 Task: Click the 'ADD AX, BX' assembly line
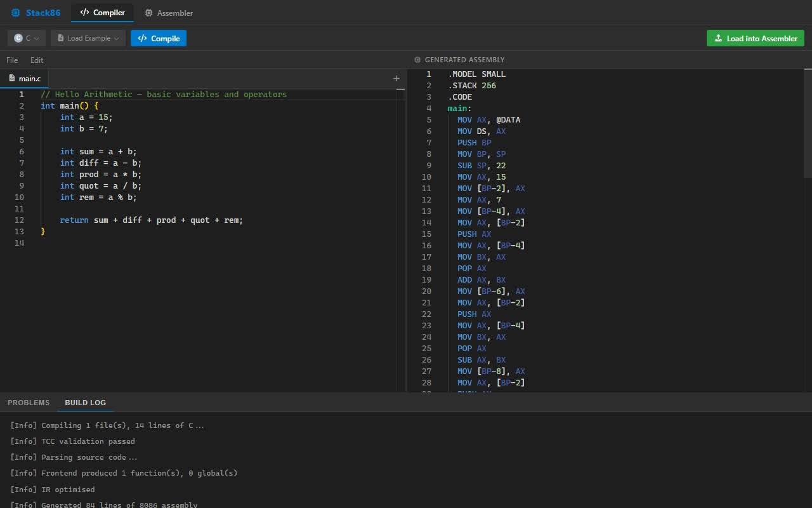481,279
